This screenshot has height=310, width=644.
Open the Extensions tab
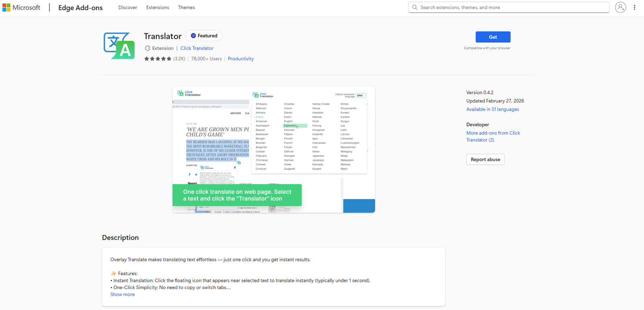point(157,8)
